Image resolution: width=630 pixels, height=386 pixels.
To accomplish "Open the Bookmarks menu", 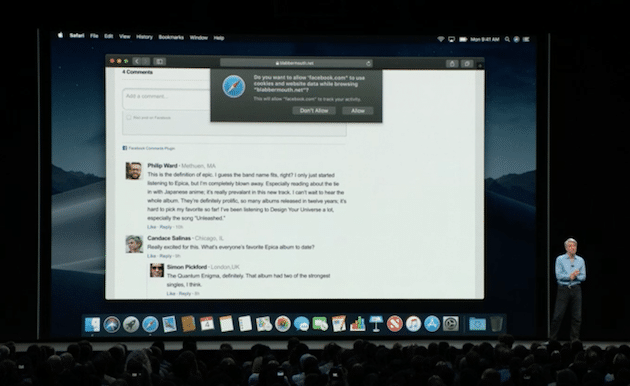I will (x=171, y=37).
